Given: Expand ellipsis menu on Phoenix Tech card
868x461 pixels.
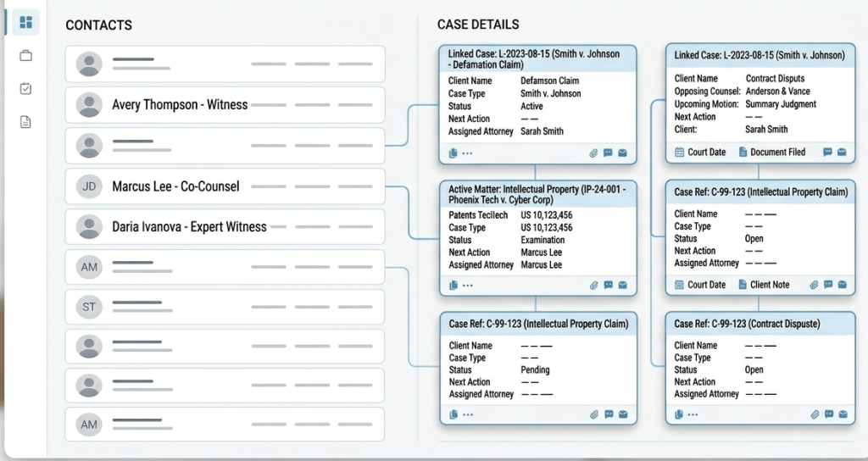Looking at the screenshot, I should pos(468,286).
